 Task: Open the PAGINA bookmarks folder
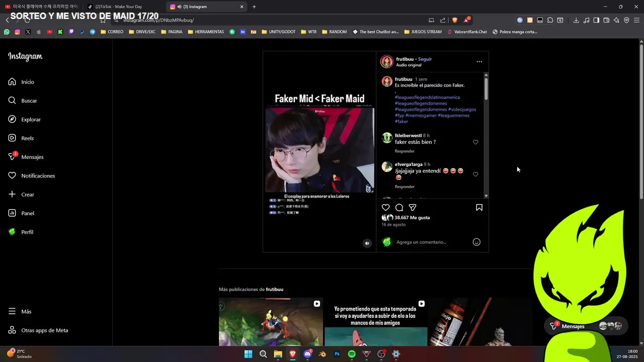tap(172, 32)
